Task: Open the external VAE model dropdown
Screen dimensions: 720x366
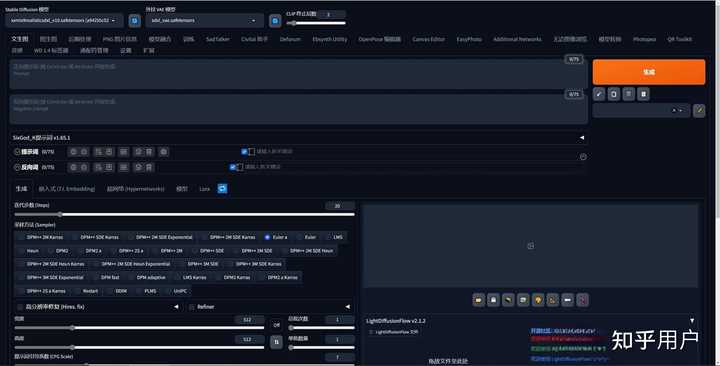Action: pos(204,21)
